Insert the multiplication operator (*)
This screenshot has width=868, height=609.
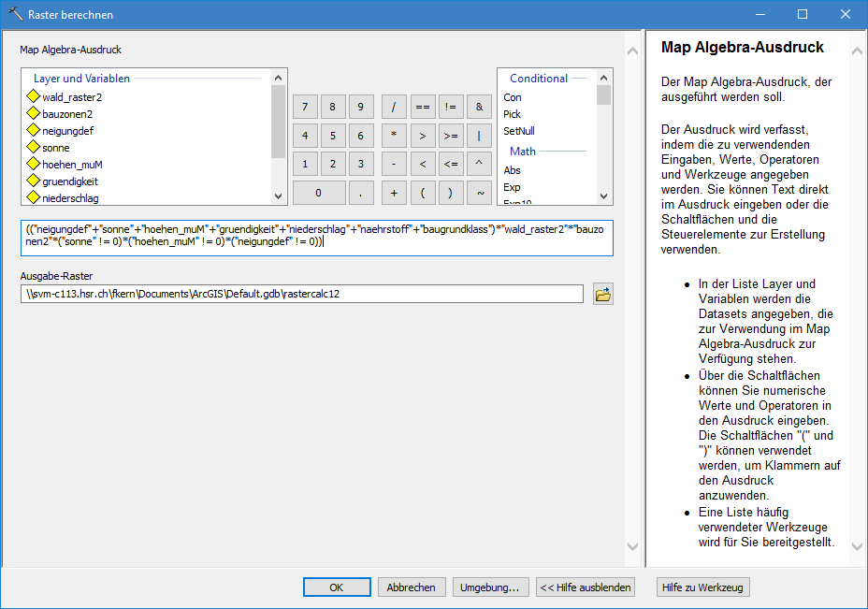394,136
